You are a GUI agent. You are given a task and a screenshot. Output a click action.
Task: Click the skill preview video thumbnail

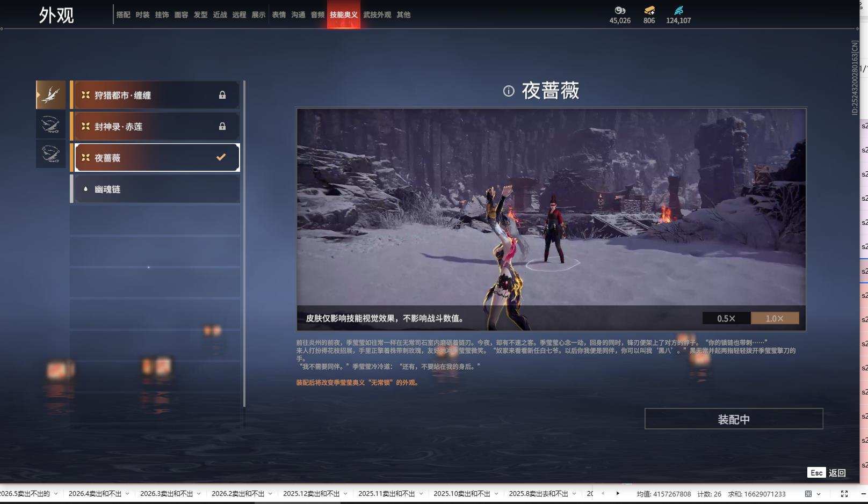pyautogui.click(x=551, y=220)
